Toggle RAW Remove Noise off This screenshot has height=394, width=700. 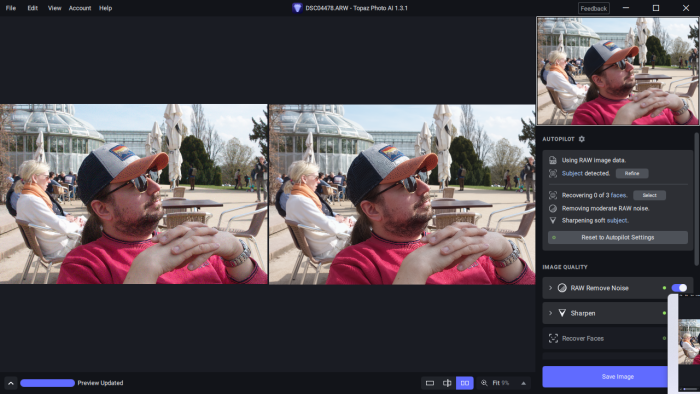679,288
